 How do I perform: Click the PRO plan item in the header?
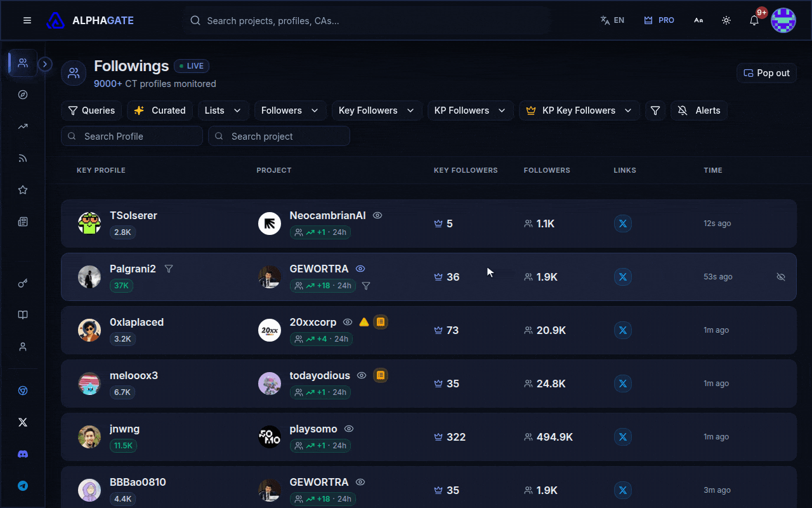(x=659, y=20)
